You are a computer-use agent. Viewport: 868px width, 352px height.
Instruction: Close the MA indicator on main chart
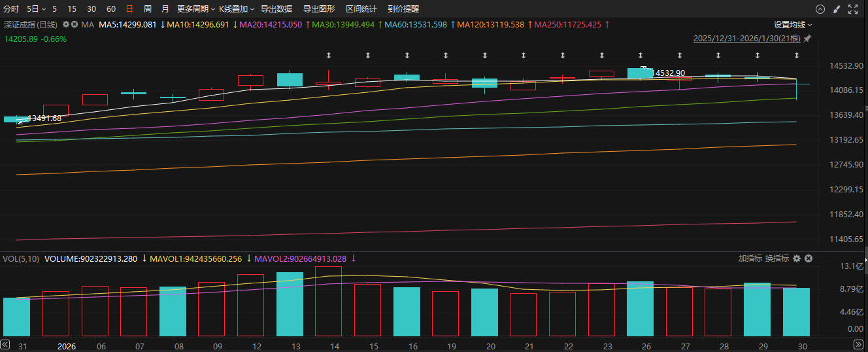[75, 24]
